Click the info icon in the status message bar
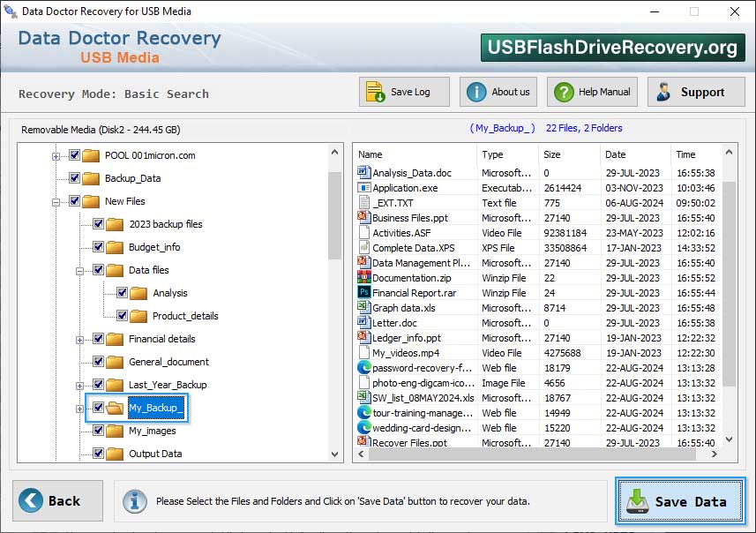Image resolution: width=756 pixels, height=533 pixels. (x=134, y=501)
